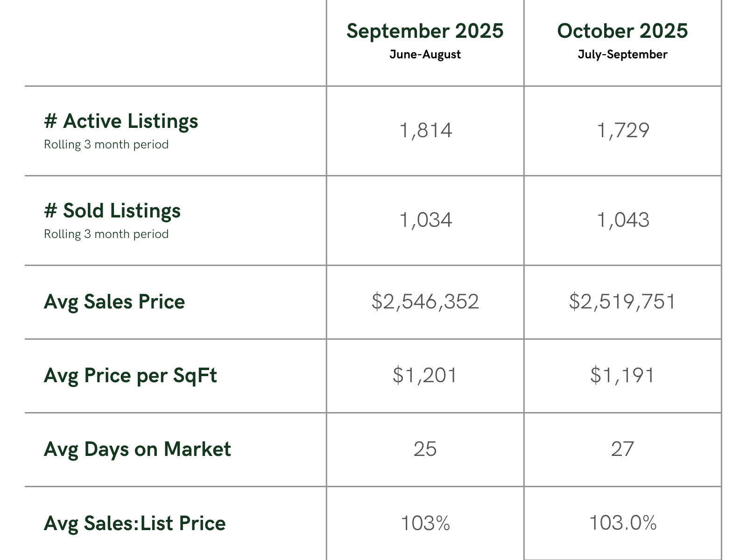Select the $1,191 price per SqFt value
The width and height of the screenshot is (747, 560).
(622, 375)
